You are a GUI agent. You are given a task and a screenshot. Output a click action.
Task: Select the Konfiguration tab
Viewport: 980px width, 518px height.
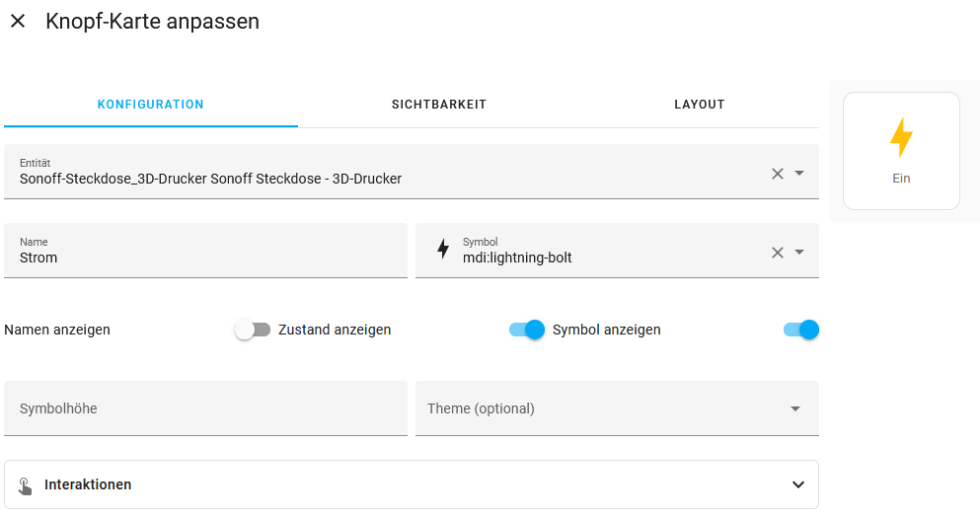point(151,105)
